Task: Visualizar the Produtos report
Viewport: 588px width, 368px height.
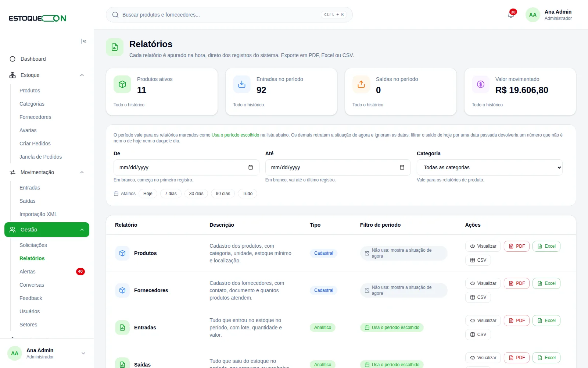Action: [483, 246]
